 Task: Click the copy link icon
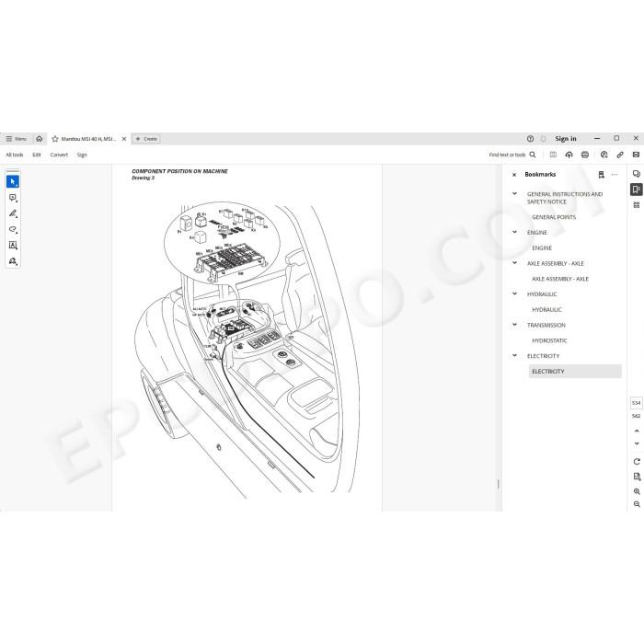point(620,155)
